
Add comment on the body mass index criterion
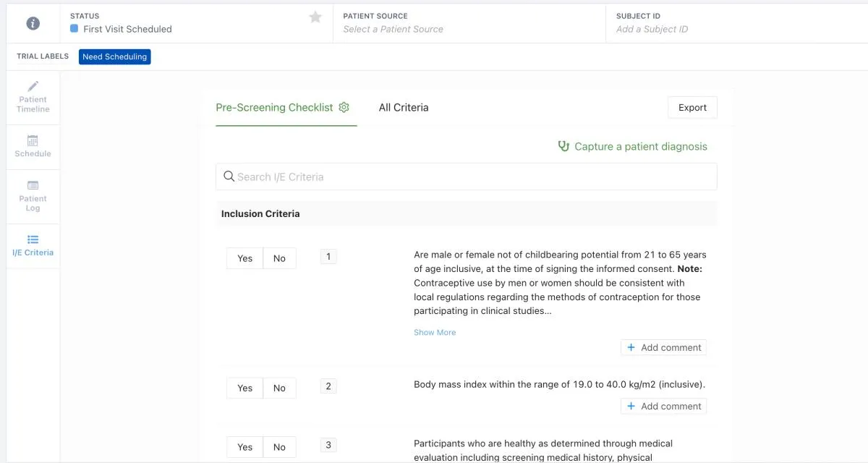(663, 406)
